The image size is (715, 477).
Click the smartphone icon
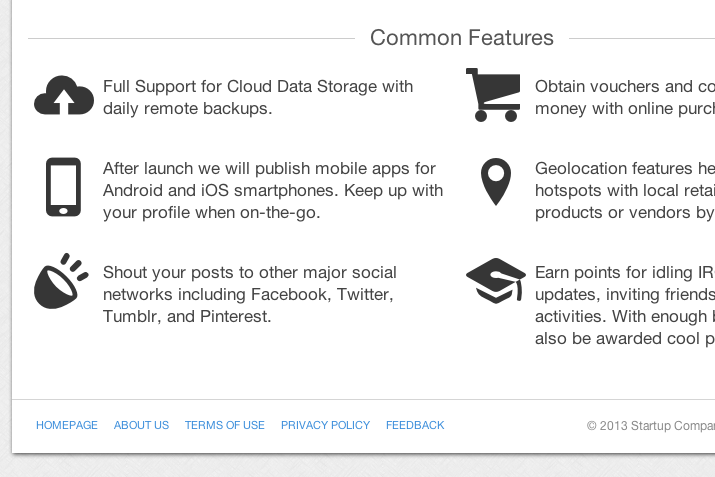click(63, 187)
